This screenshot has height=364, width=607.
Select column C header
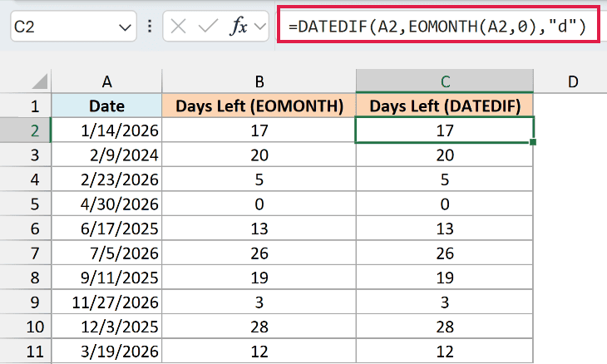point(445,81)
